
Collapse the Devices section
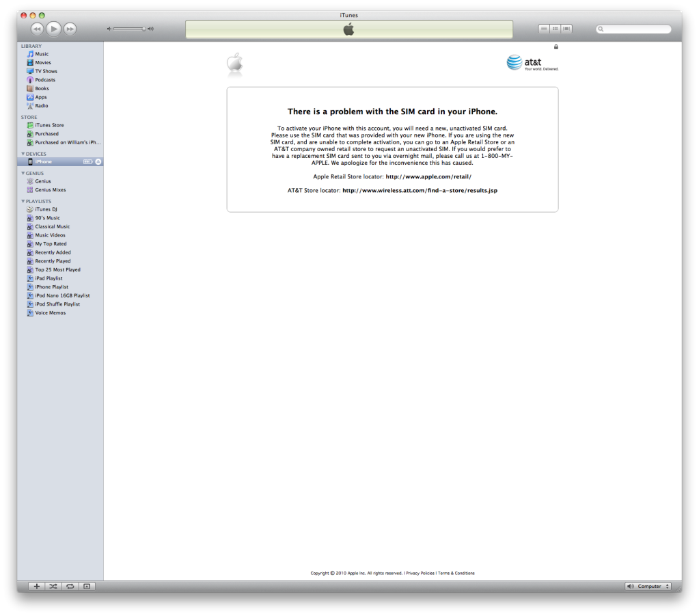click(x=23, y=154)
